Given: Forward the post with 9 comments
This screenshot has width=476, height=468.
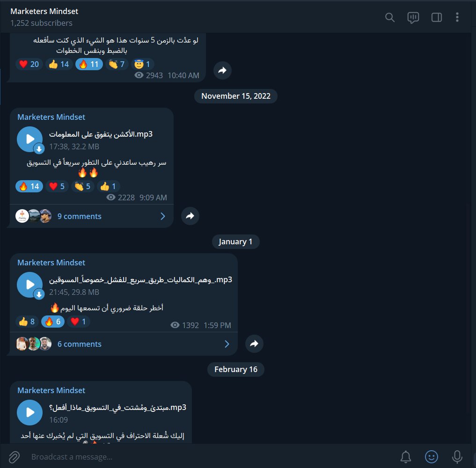Looking at the screenshot, I should pyautogui.click(x=190, y=216).
